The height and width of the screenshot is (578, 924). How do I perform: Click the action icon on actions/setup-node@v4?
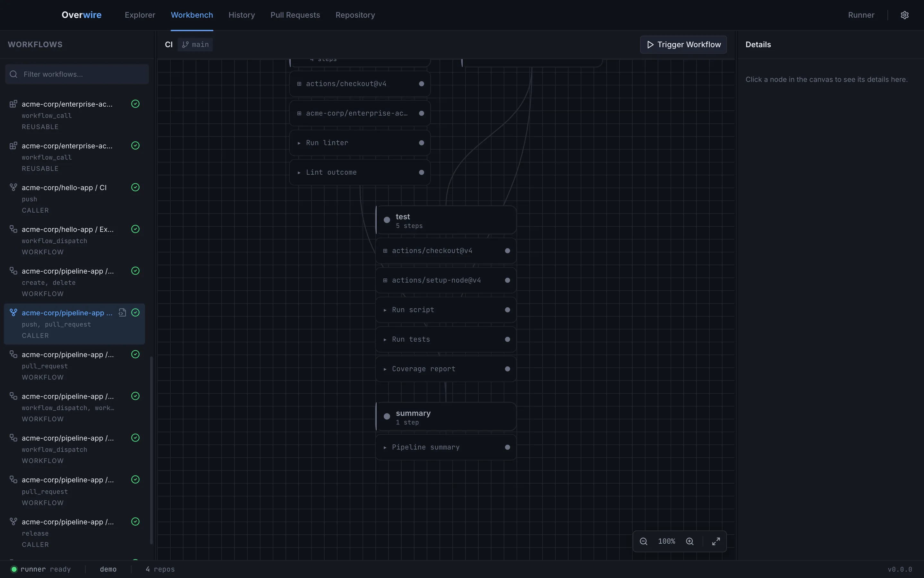point(385,280)
